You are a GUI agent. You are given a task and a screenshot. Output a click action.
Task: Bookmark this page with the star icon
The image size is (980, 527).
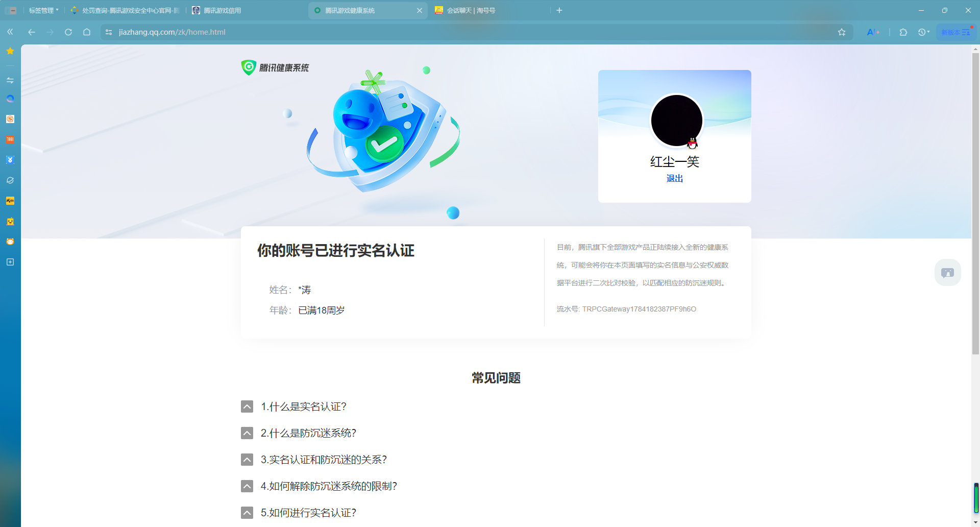coord(842,32)
